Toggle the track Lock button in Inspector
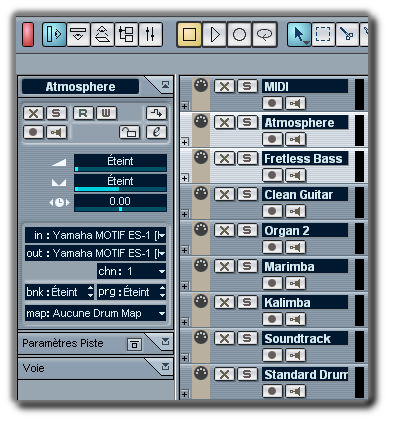 pyautogui.click(x=129, y=132)
